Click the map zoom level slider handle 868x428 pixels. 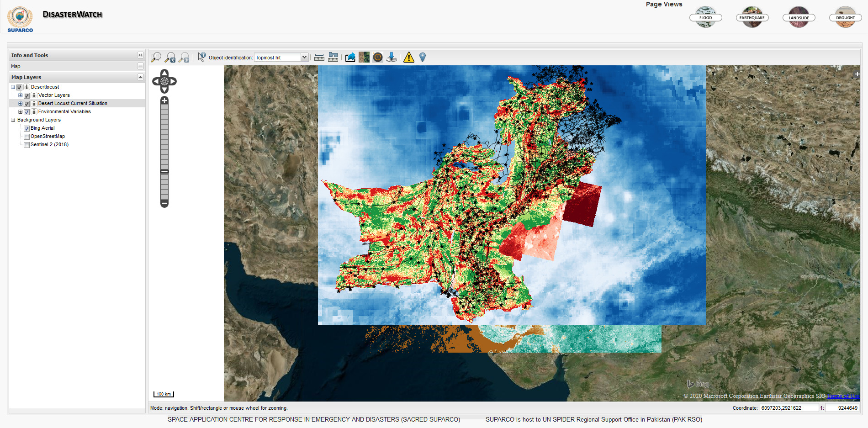164,172
